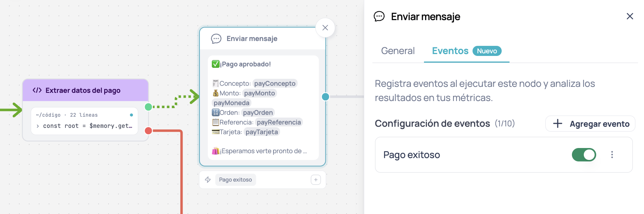Click the Pago exitoso event chip under node
This screenshot has width=644, height=214.
[x=235, y=180]
